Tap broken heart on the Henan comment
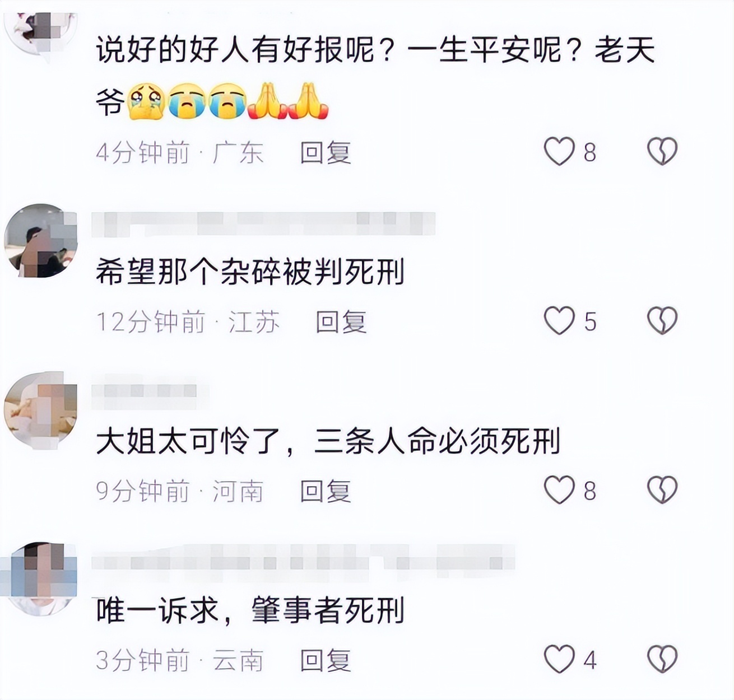 tap(662, 490)
